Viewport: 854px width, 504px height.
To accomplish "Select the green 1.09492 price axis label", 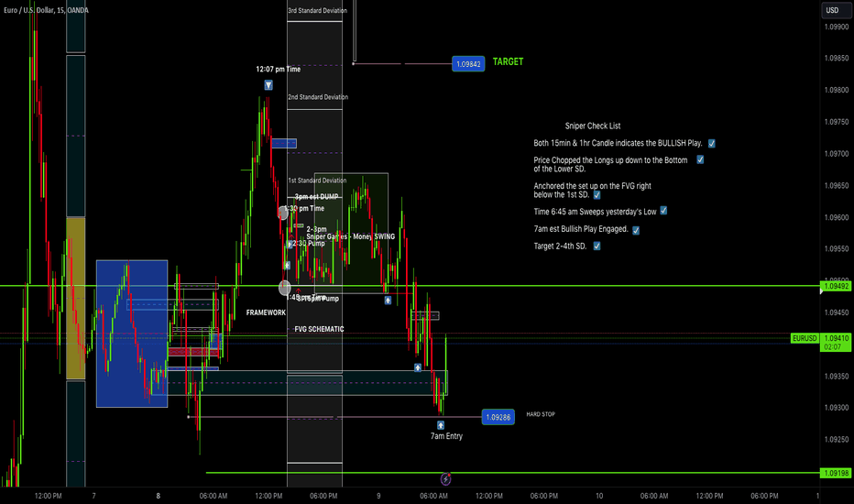I will click(x=836, y=286).
